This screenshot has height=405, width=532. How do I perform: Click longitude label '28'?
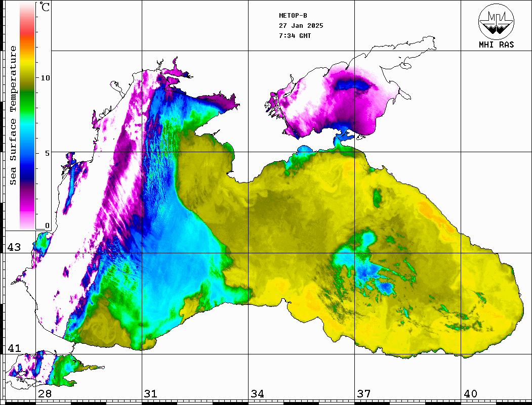(45, 394)
